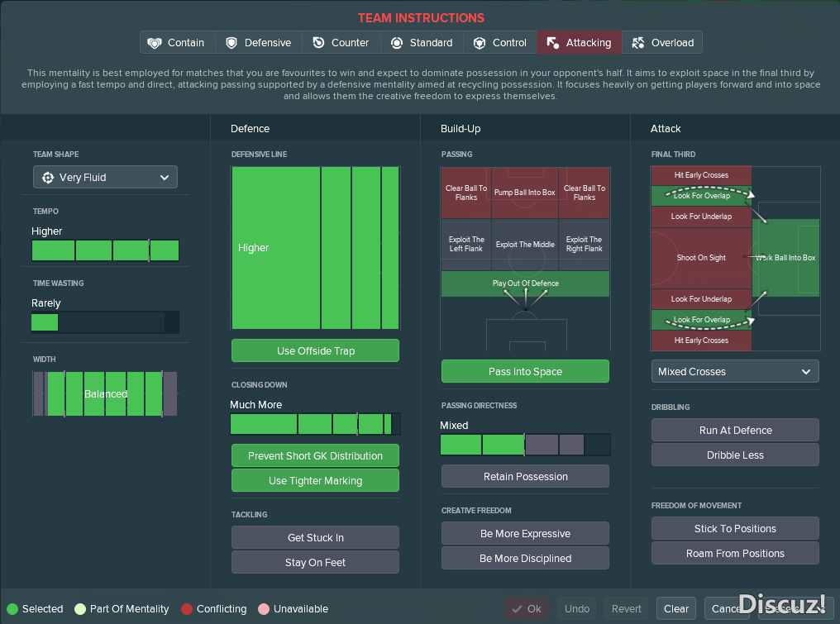Click the Clear button
This screenshot has height=624, width=840.
coord(676,609)
